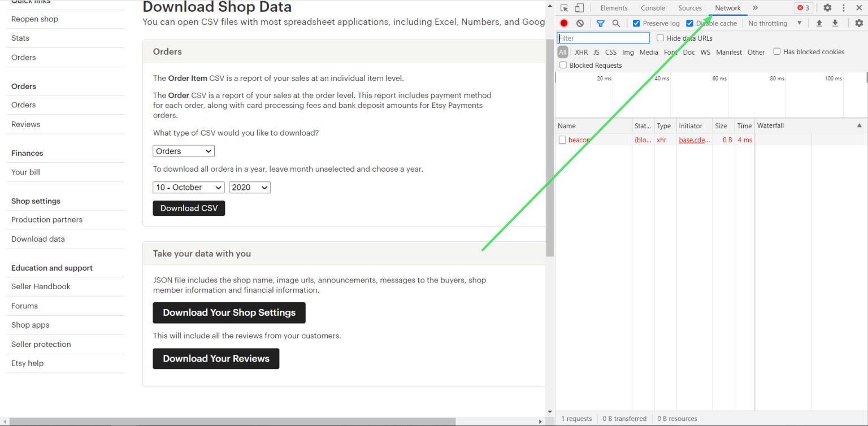868x426 pixels.
Task: Click the export HAR download icon
Action: [835, 23]
